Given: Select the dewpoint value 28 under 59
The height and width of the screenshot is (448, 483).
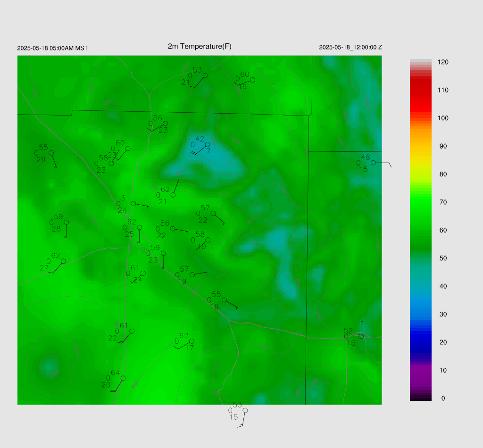Looking at the screenshot, I should pyautogui.click(x=56, y=229).
